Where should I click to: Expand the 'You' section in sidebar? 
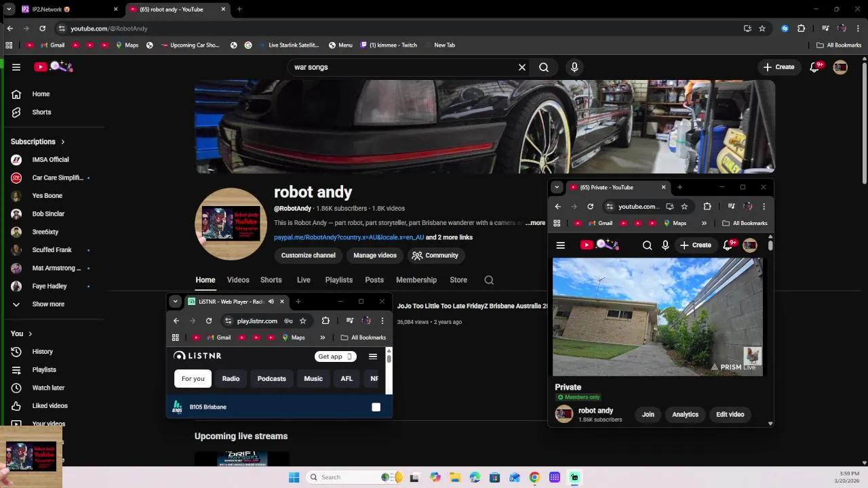(22, 333)
